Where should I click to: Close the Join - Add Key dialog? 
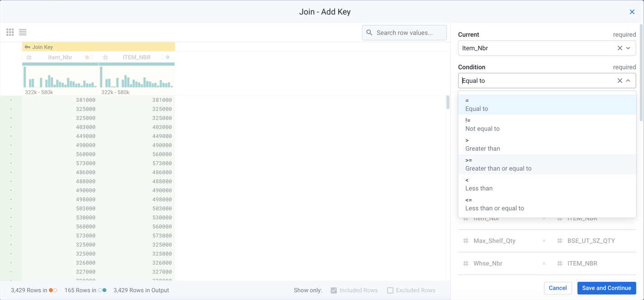tap(632, 12)
